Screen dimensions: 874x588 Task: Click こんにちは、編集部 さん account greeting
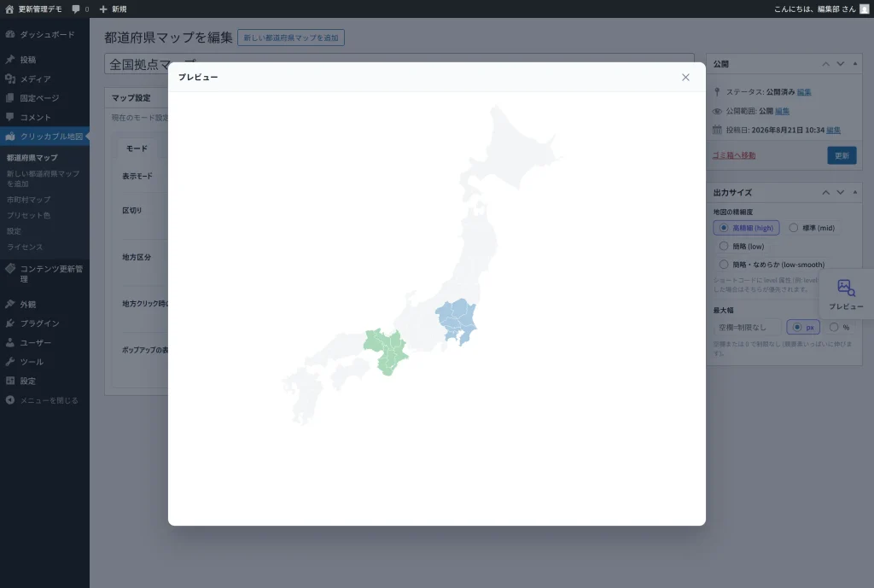[x=814, y=9]
